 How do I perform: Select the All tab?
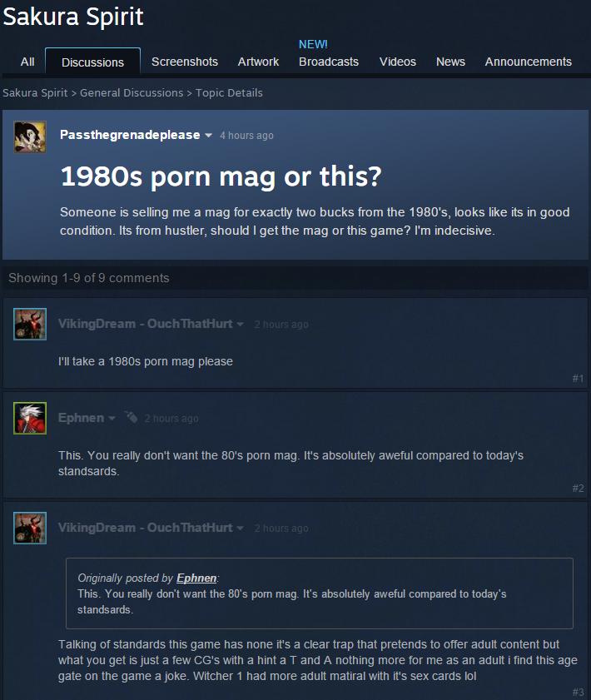[27, 62]
